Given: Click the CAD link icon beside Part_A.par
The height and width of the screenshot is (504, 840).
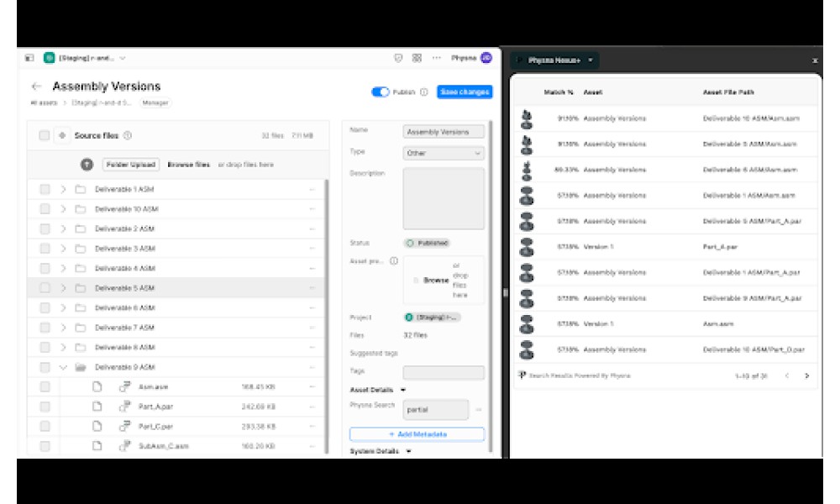Looking at the screenshot, I should tap(125, 406).
